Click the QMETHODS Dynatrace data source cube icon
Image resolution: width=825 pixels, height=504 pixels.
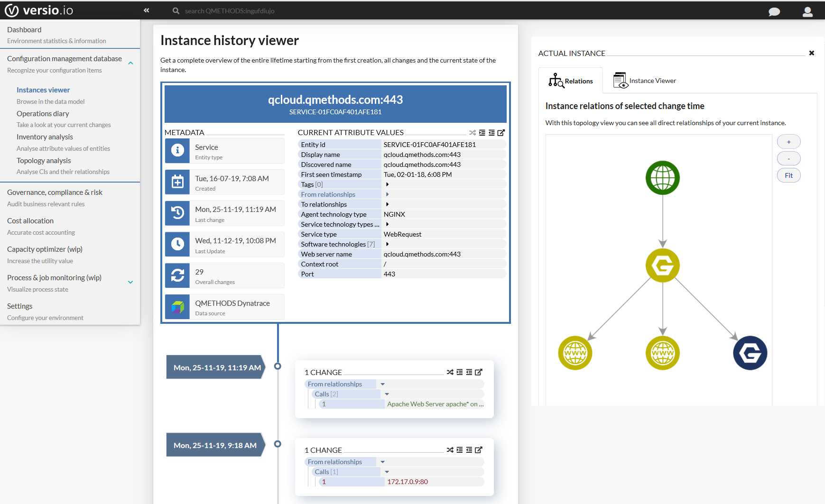(177, 307)
